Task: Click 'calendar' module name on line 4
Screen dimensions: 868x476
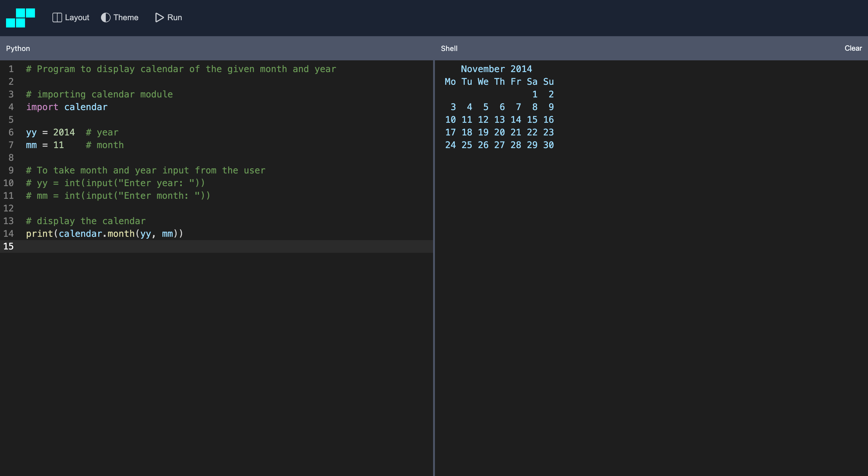Action: 86,107
